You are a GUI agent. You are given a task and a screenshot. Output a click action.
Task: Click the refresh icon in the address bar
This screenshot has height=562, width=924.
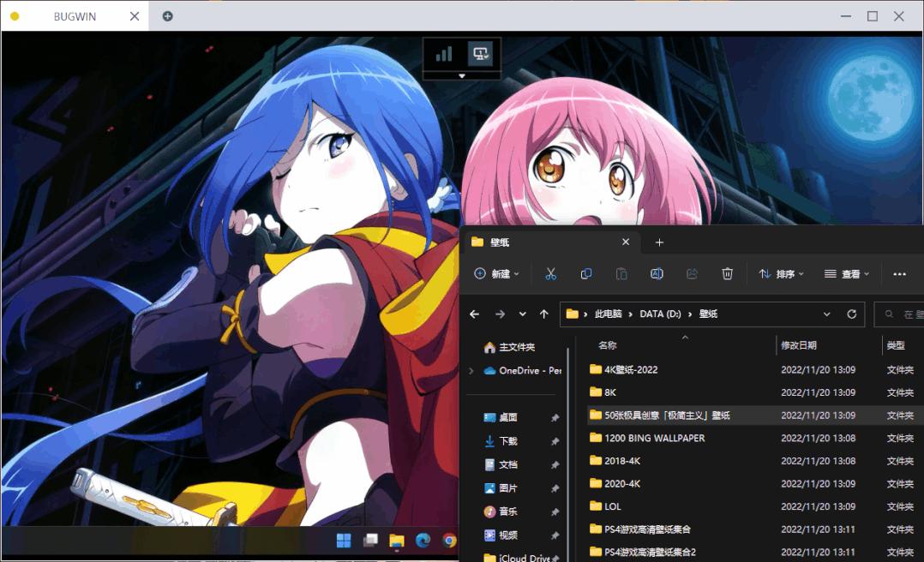point(852,314)
